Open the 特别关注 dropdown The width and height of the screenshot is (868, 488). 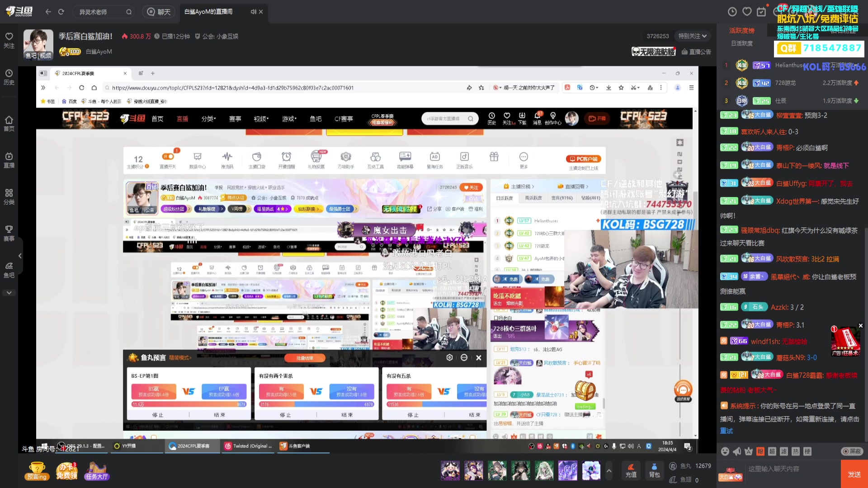point(692,36)
